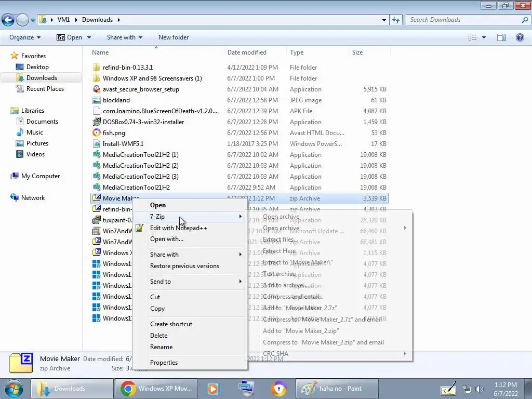Click the Libraries icon in navigation pane
Image resolution: width=532 pixels, height=399 pixels.
tap(15, 111)
